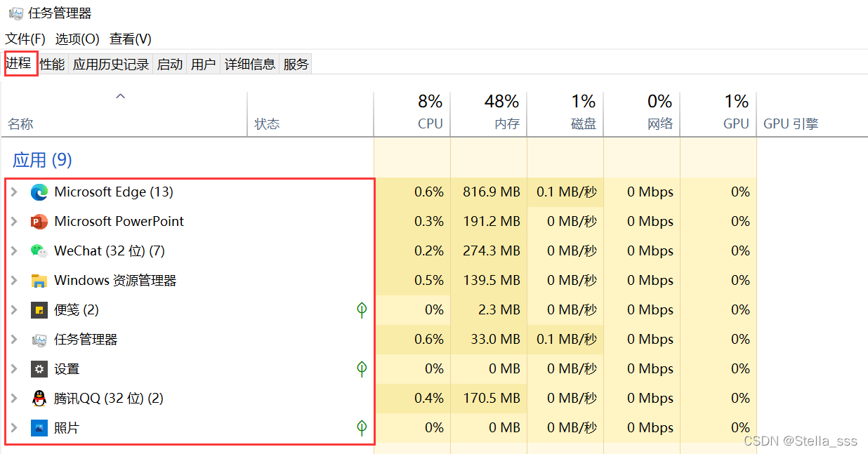Sort by the 名称 column header
The width and height of the screenshot is (868, 454).
tap(124, 114)
